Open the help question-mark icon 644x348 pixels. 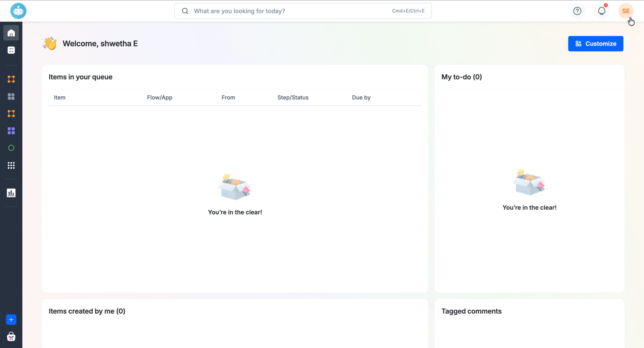tap(577, 11)
